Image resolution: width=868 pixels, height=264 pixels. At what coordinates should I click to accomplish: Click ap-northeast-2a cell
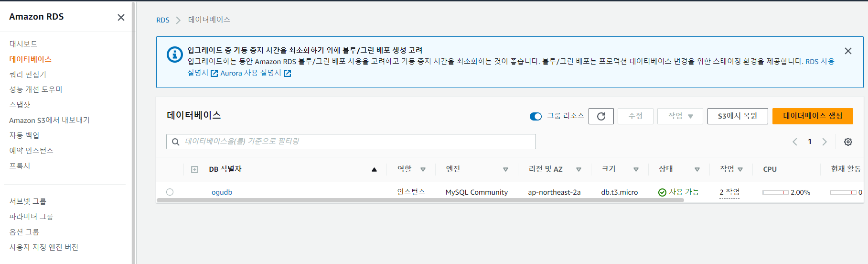point(554,192)
